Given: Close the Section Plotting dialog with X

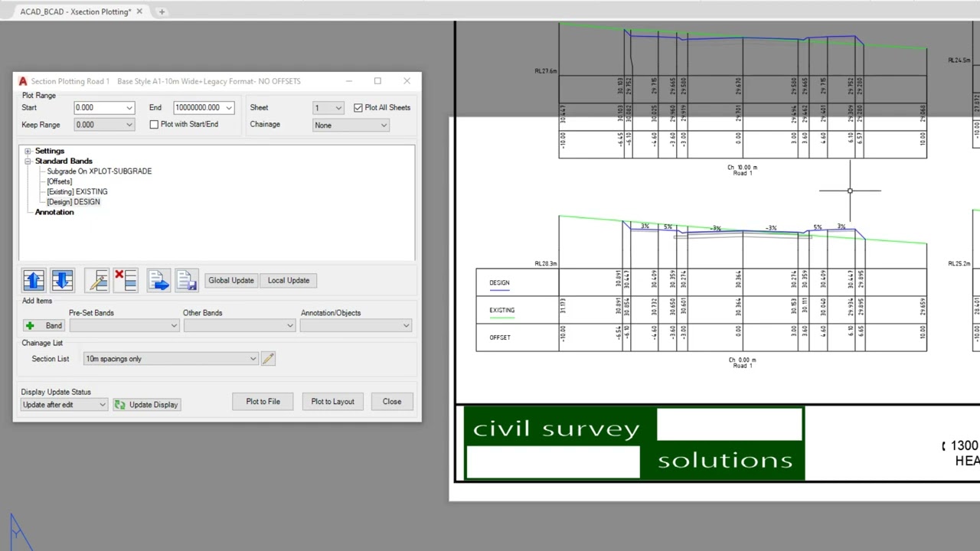Looking at the screenshot, I should [407, 81].
